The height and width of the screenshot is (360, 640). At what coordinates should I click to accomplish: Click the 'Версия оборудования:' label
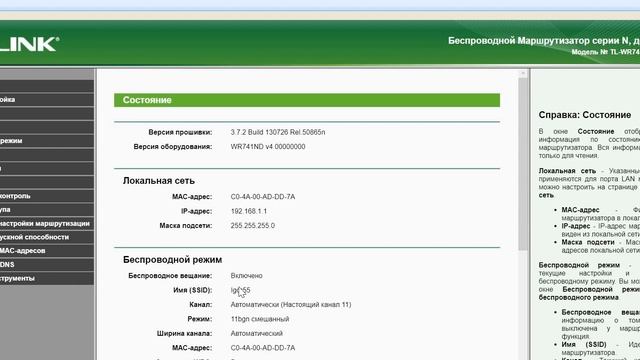173,147
